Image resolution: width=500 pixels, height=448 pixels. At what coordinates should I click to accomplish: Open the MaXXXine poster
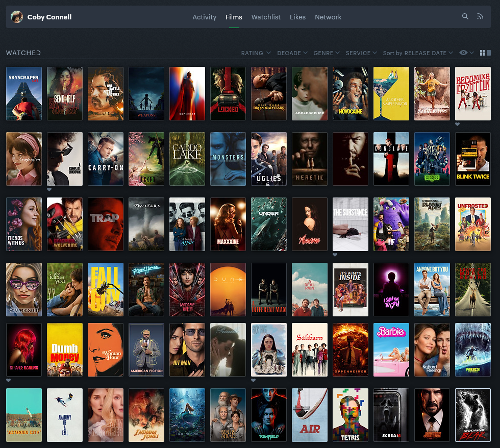[228, 224]
